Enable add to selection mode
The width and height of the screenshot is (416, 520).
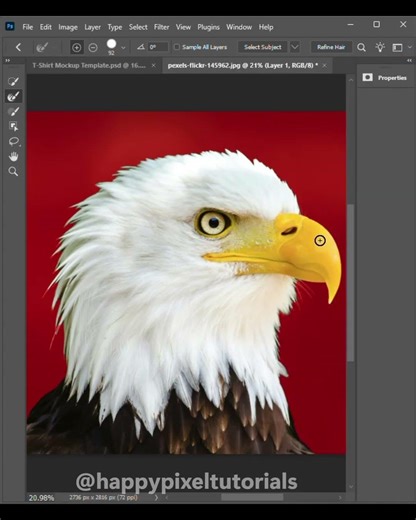pos(77,48)
